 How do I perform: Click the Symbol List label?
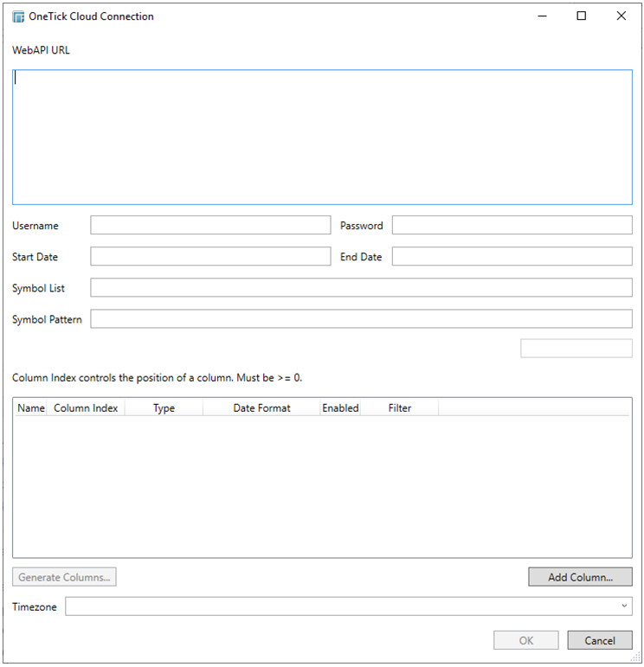(38, 288)
